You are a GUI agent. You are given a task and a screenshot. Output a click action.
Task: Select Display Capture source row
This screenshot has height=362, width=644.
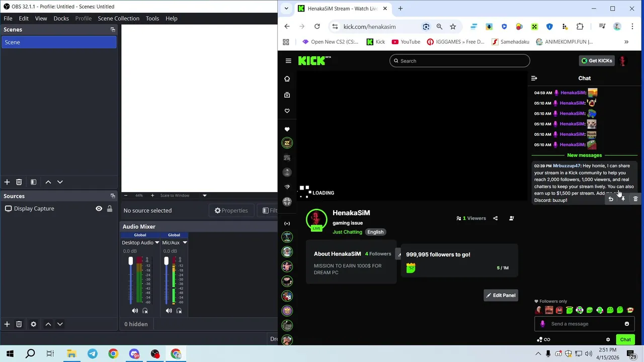59,209
